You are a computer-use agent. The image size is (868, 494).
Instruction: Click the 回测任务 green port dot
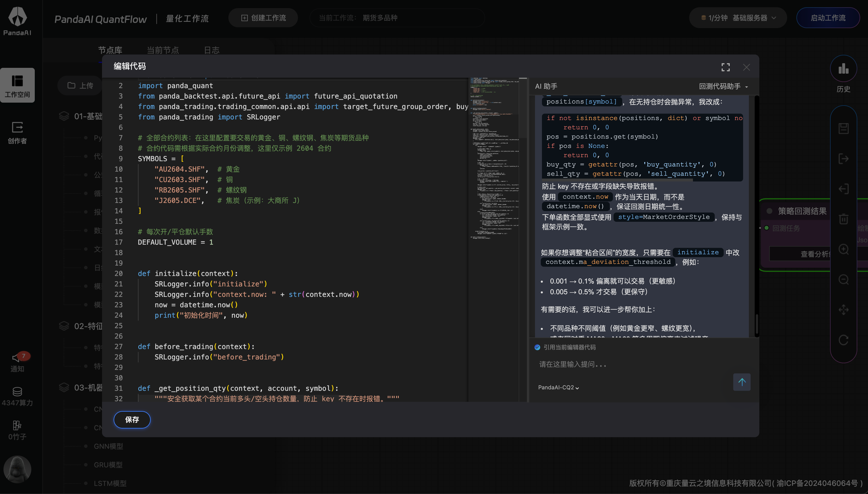[766, 228]
